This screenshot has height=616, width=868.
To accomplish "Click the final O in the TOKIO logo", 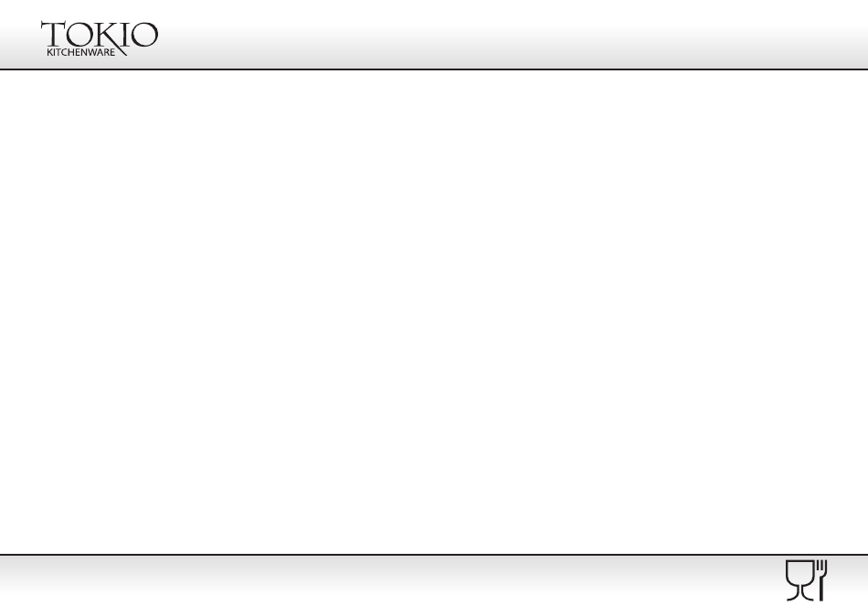I will point(145,35).
